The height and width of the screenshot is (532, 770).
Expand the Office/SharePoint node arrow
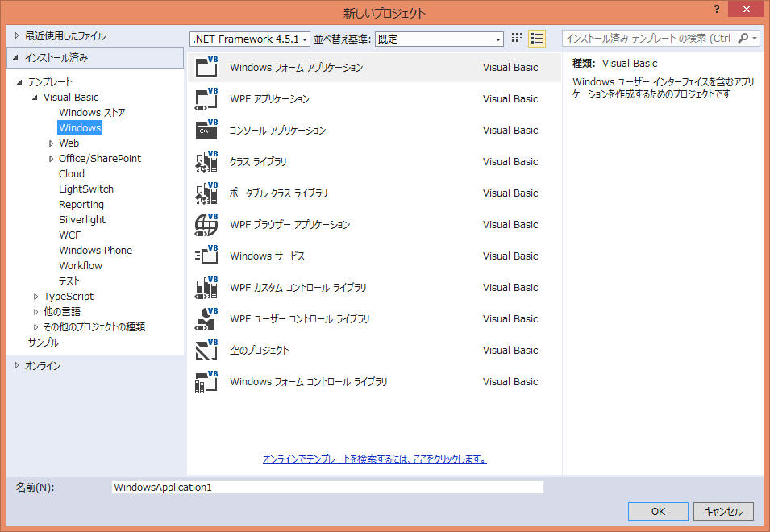click(51, 159)
